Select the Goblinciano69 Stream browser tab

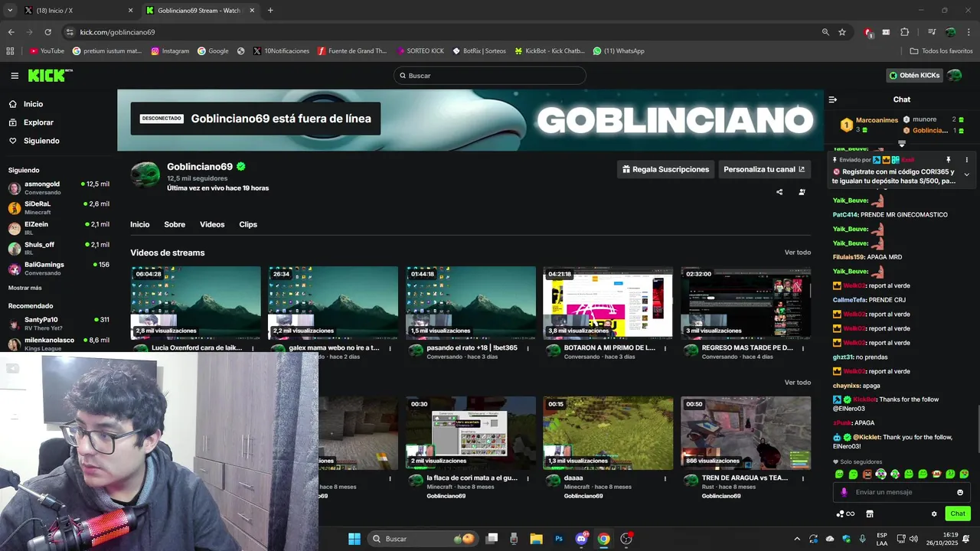pyautogui.click(x=199, y=10)
